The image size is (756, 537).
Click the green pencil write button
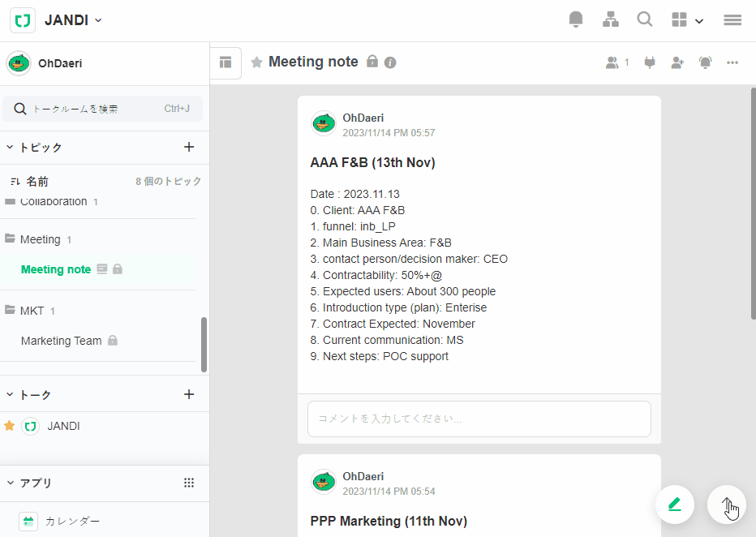675,505
